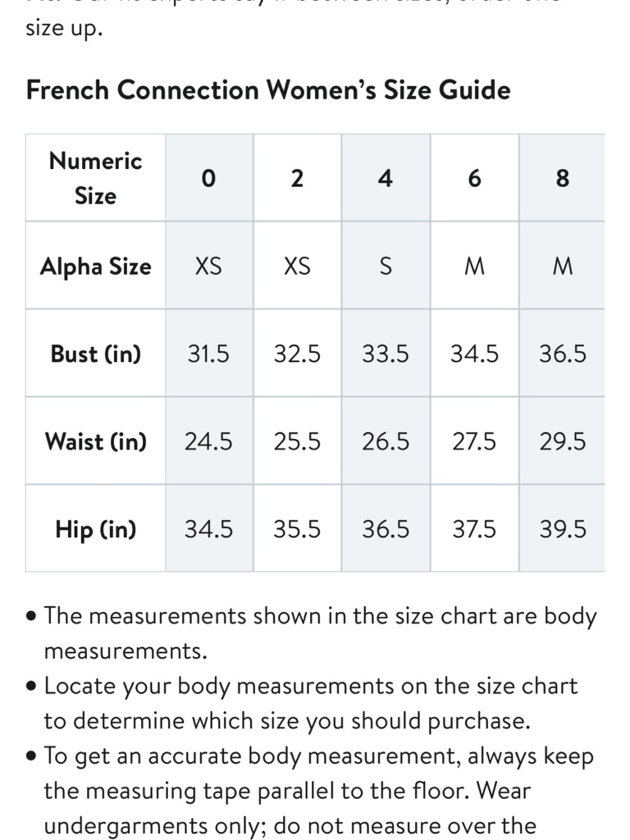Click the 'Locate your body measurements' bullet text
The height and width of the screenshot is (840, 630).
(302, 703)
